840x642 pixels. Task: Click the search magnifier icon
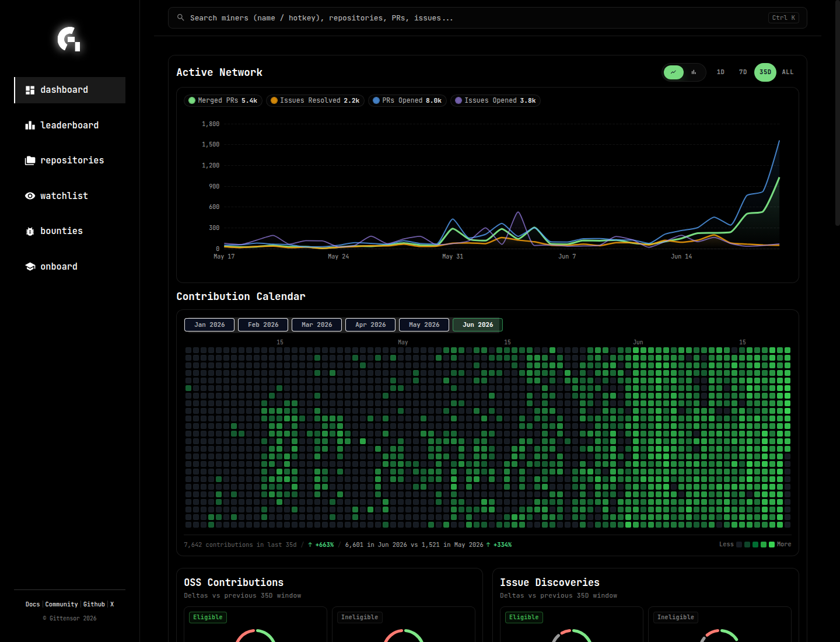pyautogui.click(x=181, y=18)
